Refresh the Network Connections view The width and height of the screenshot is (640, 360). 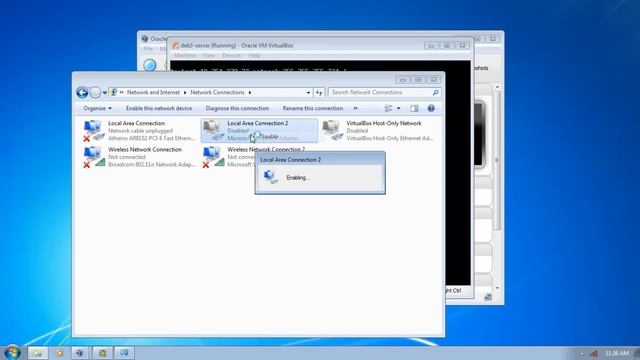click(x=319, y=93)
